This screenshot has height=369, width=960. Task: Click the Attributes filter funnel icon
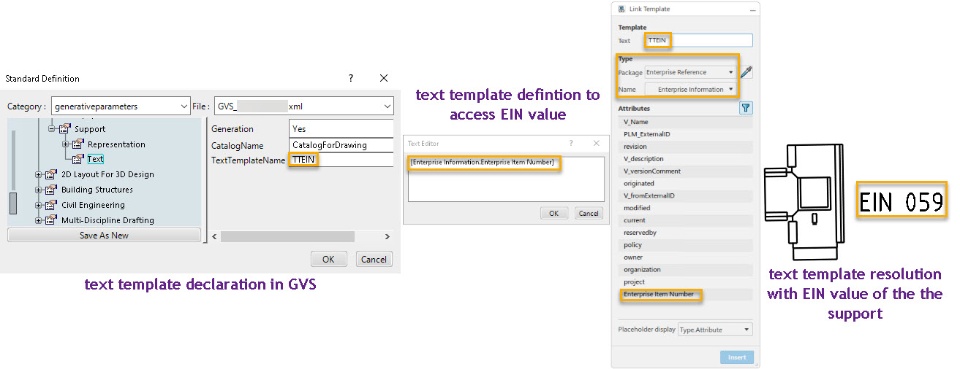746,108
